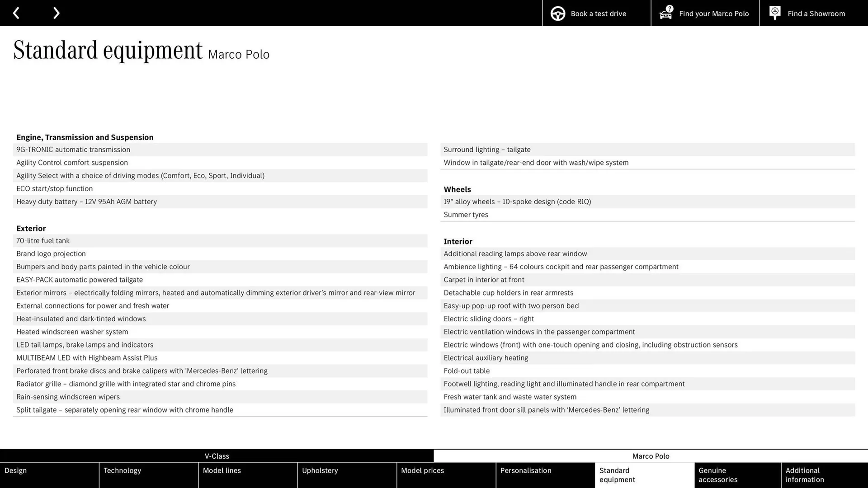Click the Find a Showroom map pin icon

pyautogui.click(x=775, y=13)
